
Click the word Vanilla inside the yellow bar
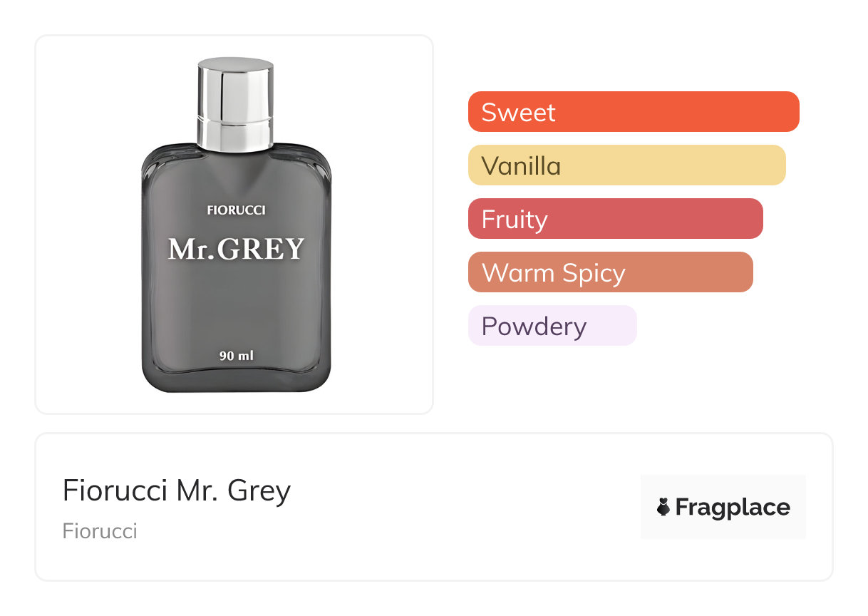(x=521, y=165)
